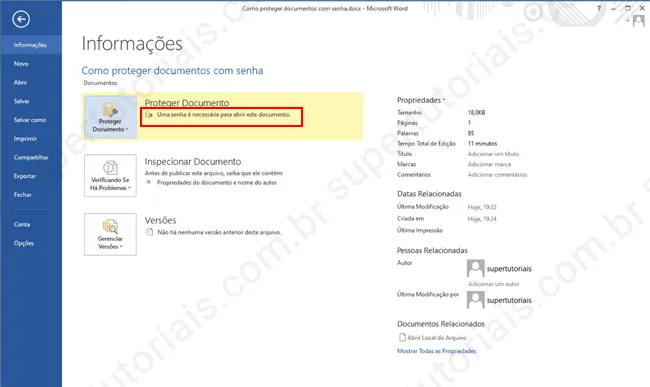Click the Documentos Relacionados heading

coord(441,324)
